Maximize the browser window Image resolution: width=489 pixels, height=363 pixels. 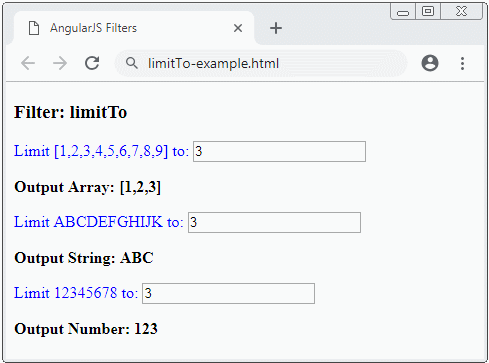coord(428,12)
